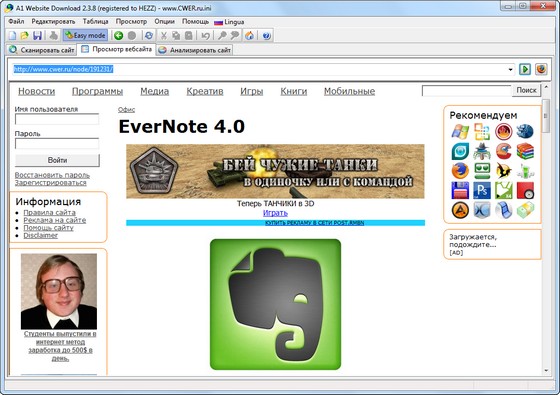Image resolution: width=560 pixels, height=395 pixels.
Task: Open the Опции menu
Action: [164, 22]
